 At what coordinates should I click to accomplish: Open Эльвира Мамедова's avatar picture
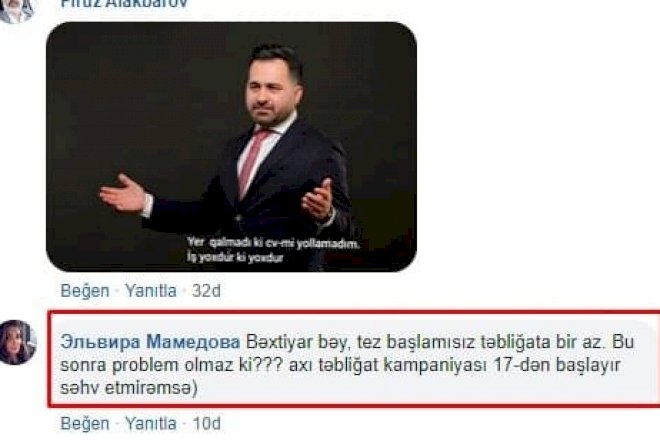18,342
